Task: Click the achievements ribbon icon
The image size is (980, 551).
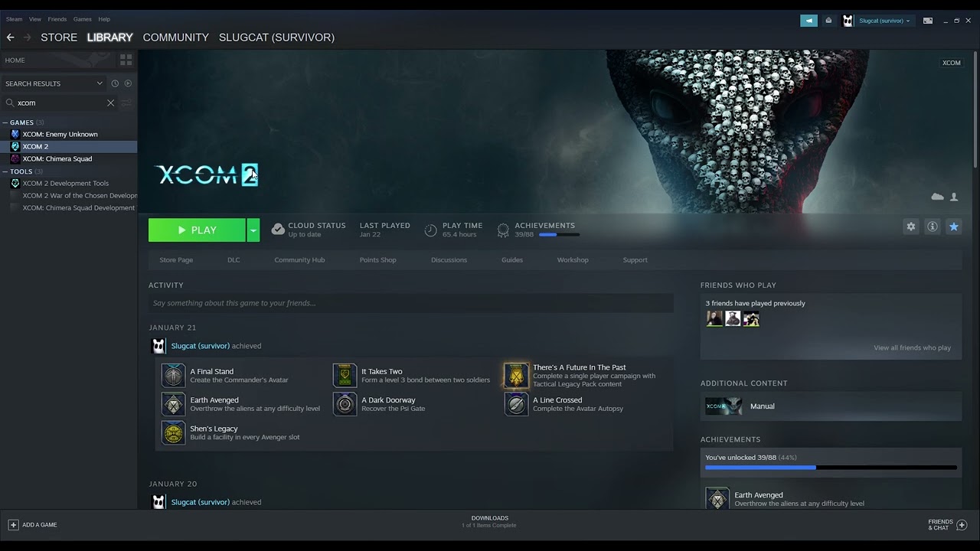Action: (x=503, y=230)
